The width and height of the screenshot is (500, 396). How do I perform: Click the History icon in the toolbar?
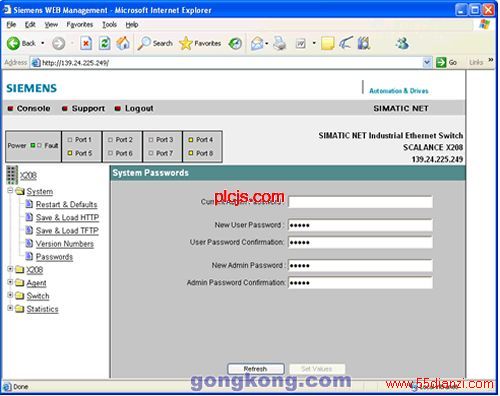(x=236, y=43)
